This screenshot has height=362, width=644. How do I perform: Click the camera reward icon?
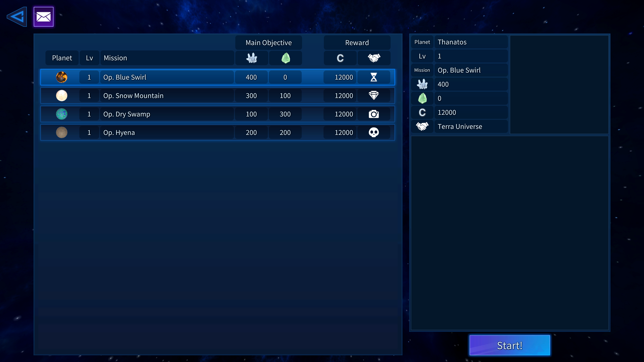373,114
